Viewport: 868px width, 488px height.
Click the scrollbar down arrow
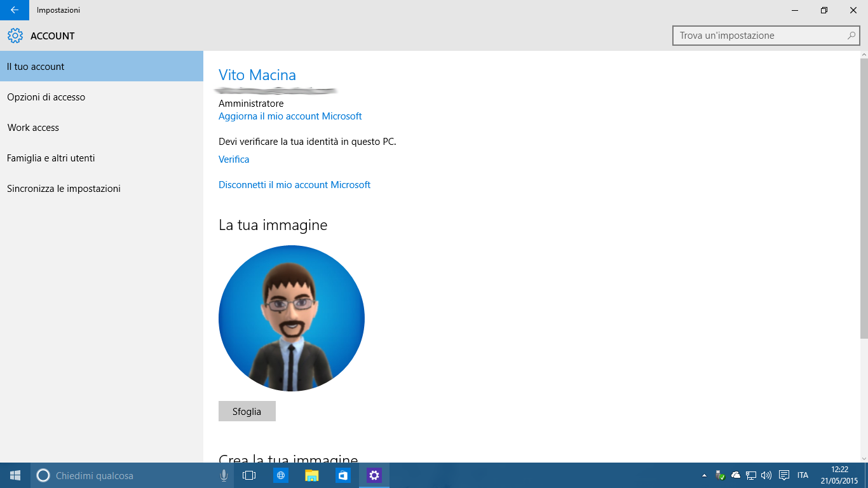pyautogui.click(x=864, y=458)
